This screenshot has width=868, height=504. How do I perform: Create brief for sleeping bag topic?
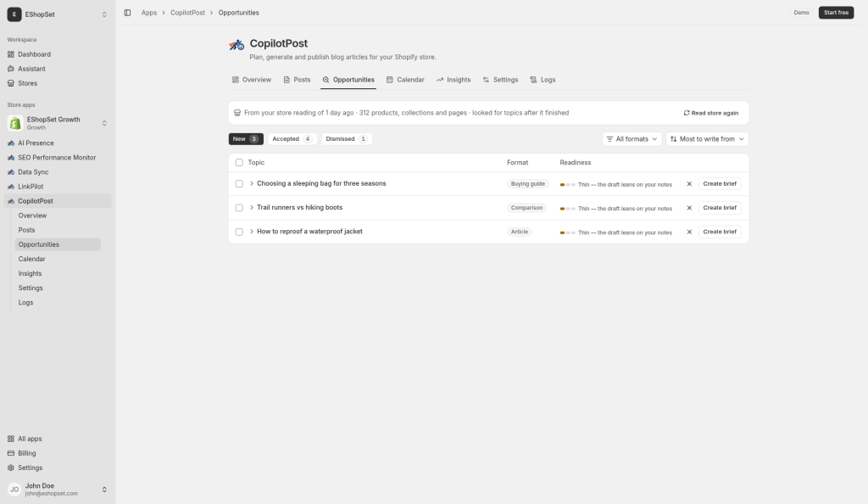tap(720, 184)
